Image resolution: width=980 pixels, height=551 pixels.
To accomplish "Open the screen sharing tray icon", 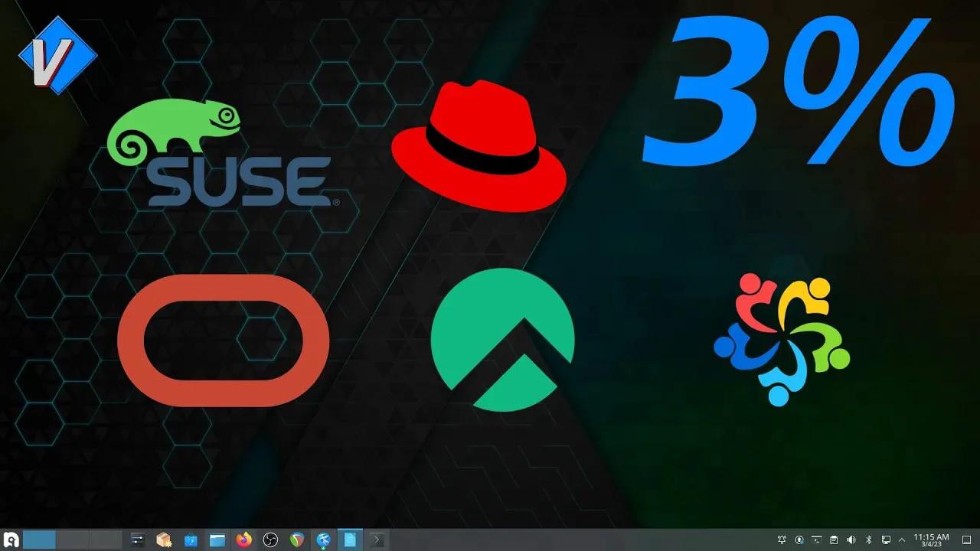I will click(x=886, y=540).
